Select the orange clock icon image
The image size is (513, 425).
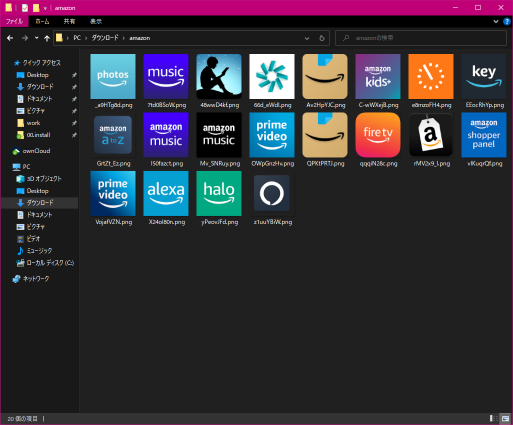click(x=431, y=77)
